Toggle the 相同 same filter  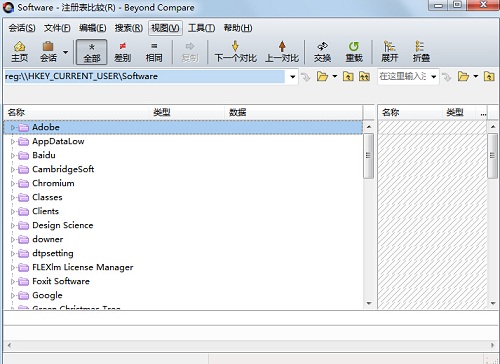(154, 52)
